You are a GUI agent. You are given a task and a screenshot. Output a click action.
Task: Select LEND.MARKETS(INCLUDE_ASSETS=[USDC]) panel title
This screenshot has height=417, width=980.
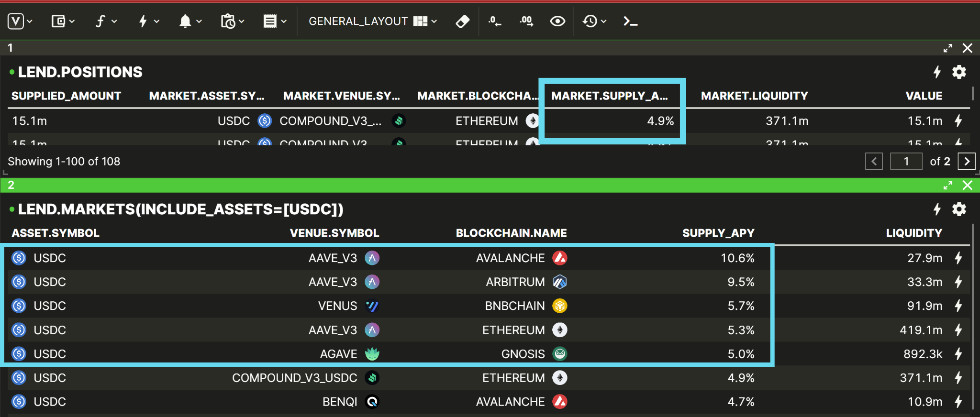coord(181,209)
